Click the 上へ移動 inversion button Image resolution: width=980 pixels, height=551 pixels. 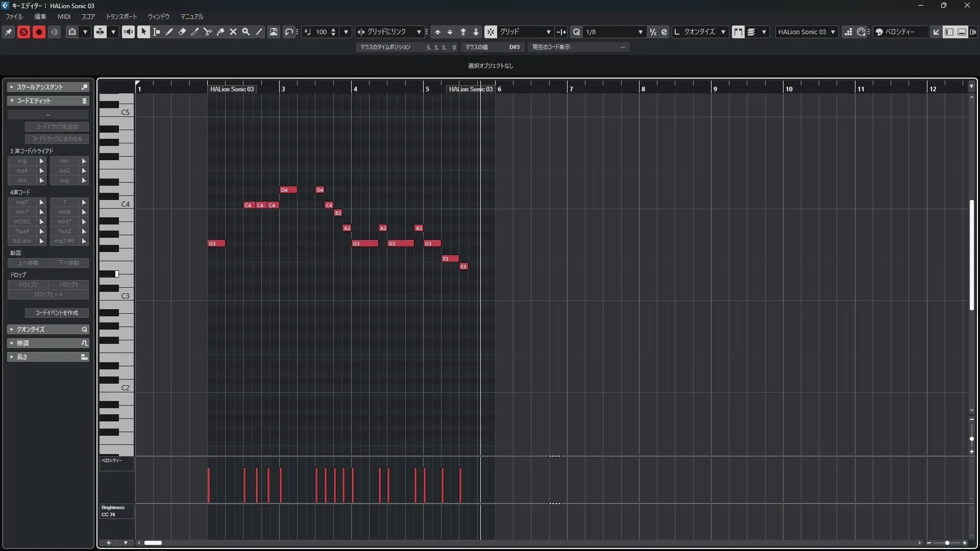pyautogui.click(x=28, y=263)
